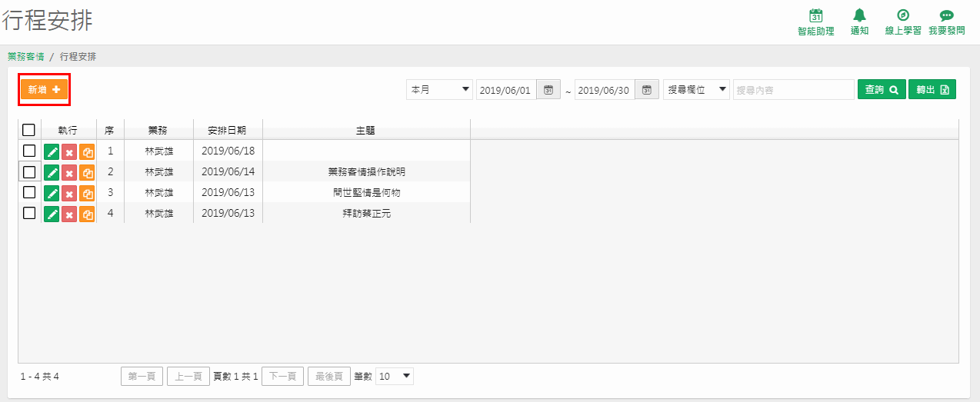Image resolution: width=980 pixels, height=402 pixels.
Task: Copy the 拜訪葉正元 row
Action: point(87,214)
